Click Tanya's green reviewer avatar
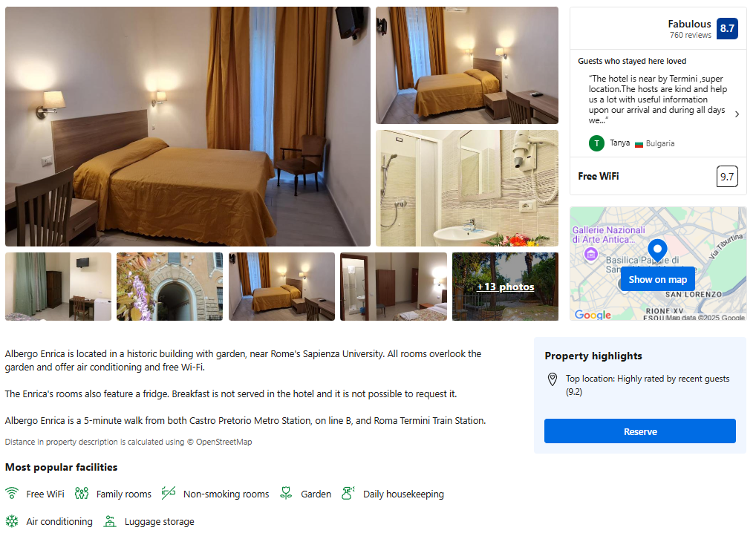 coord(596,143)
